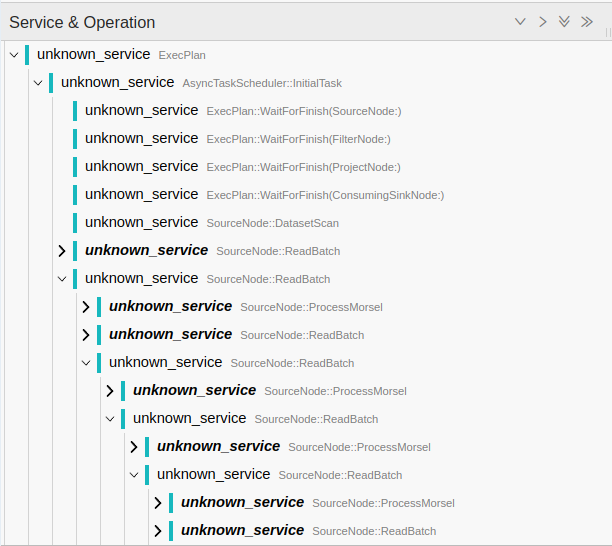Expand the bottom-most ReadBatch span
The image size is (612, 546).
[158, 531]
